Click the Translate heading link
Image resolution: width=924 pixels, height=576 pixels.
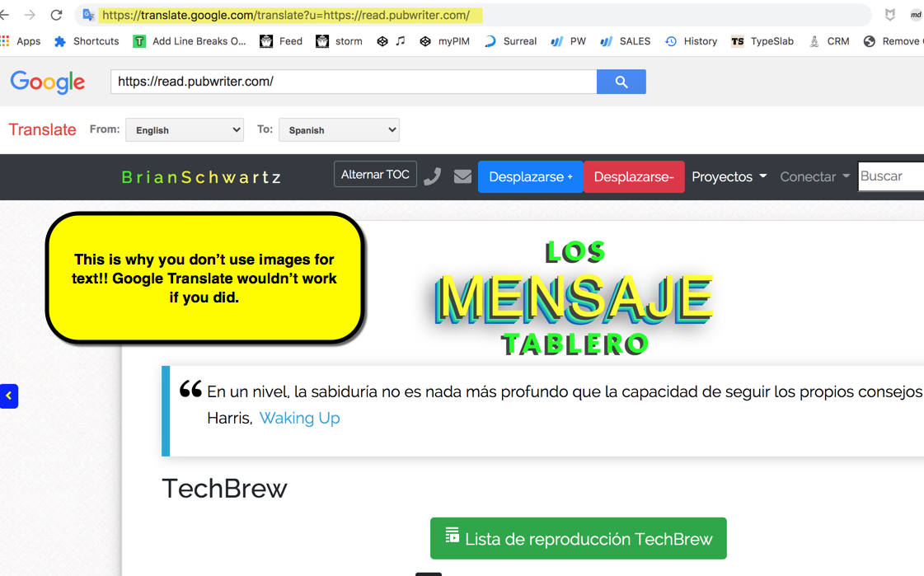[x=42, y=129]
